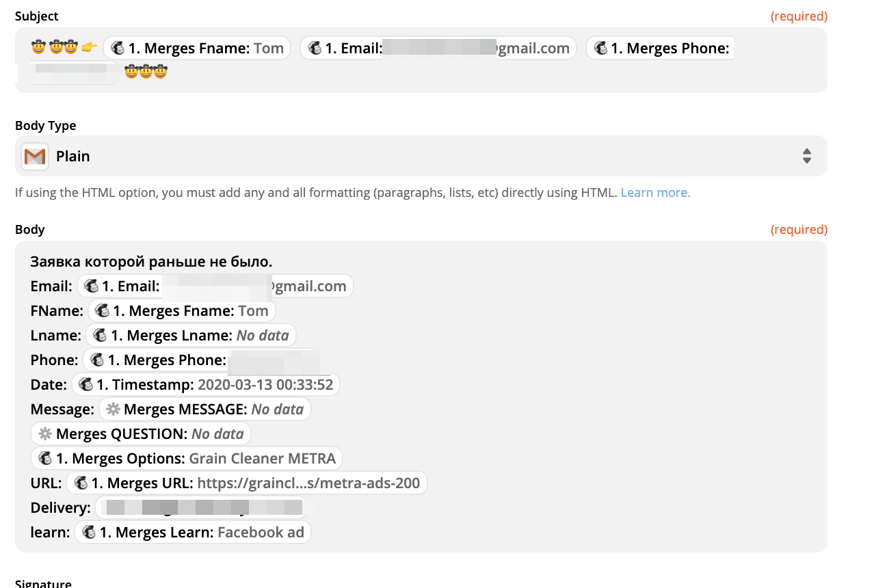Click the Mailchimp icon in Merges Options pill

(x=46, y=459)
